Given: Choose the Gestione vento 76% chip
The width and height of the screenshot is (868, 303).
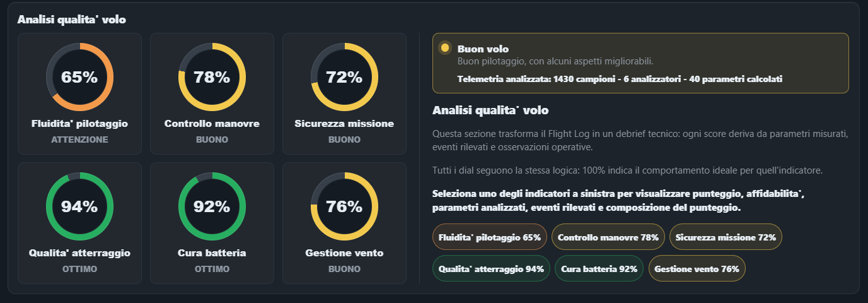Looking at the screenshot, I should (x=697, y=268).
